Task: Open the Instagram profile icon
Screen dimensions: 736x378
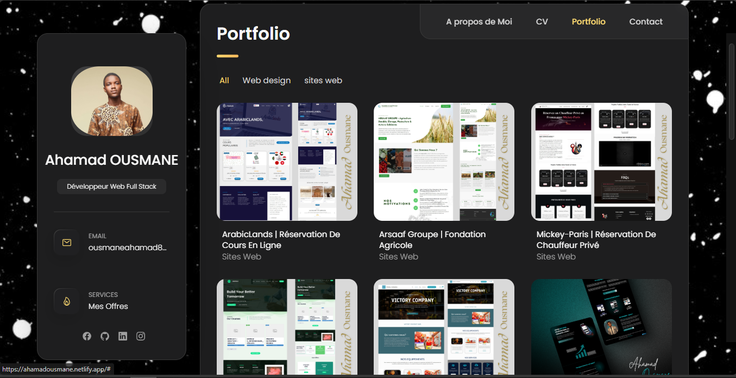Action: [140, 336]
